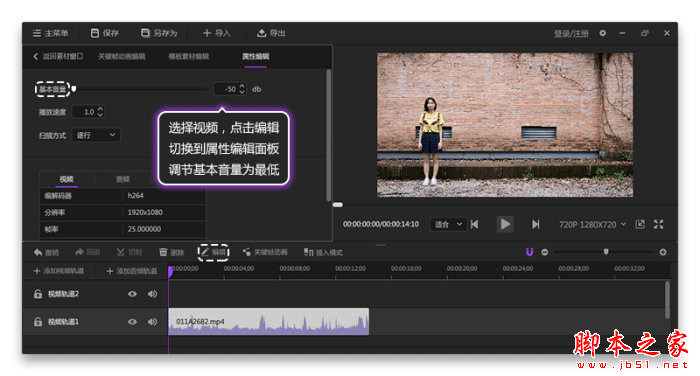Jump to next frame button
Viewport: 700px width, 376px height.
(535, 224)
